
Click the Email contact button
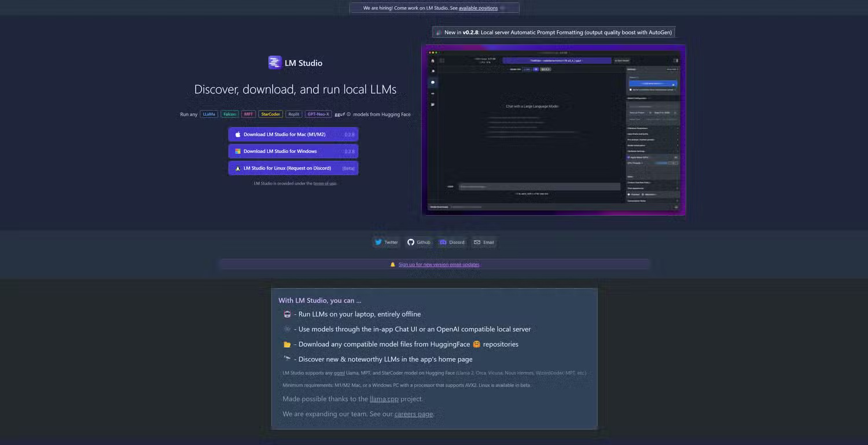click(484, 242)
